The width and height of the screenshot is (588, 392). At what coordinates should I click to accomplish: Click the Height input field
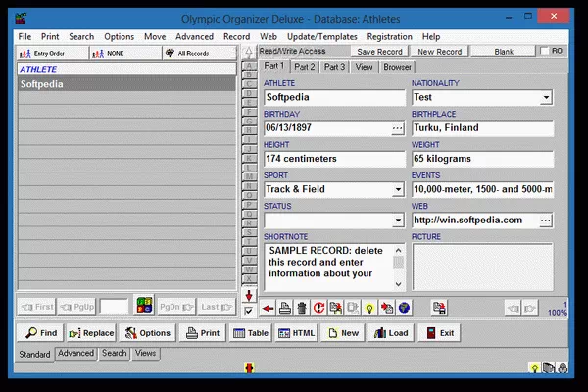click(334, 159)
